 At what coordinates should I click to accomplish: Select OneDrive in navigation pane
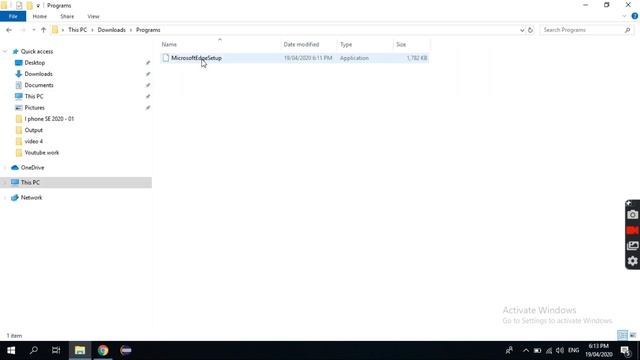coord(32,168)
